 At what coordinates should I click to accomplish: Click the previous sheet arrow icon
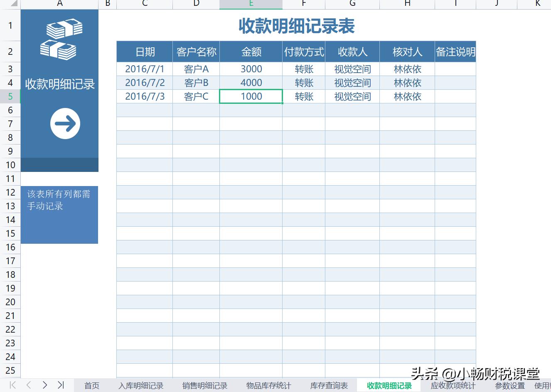[28, 385]
